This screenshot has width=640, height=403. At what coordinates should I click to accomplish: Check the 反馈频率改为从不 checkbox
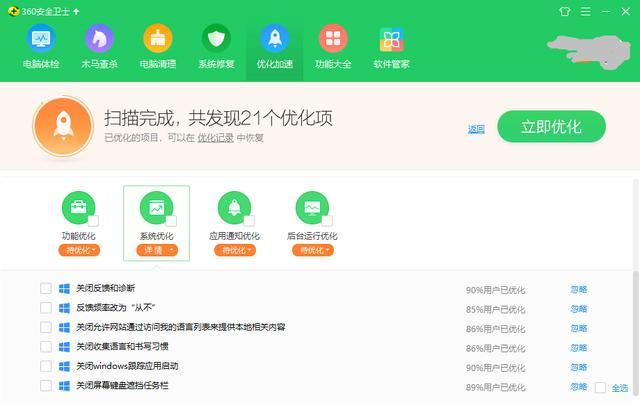(46, 307)
